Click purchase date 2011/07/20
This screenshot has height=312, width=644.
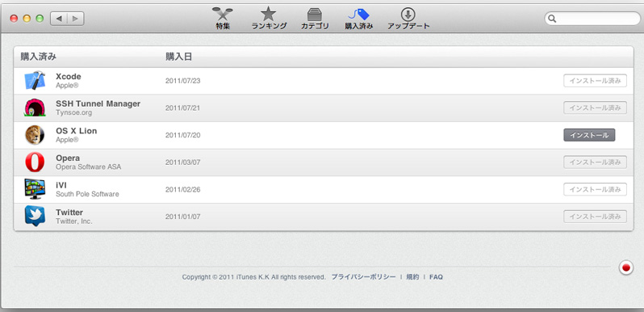pos(182,135)
